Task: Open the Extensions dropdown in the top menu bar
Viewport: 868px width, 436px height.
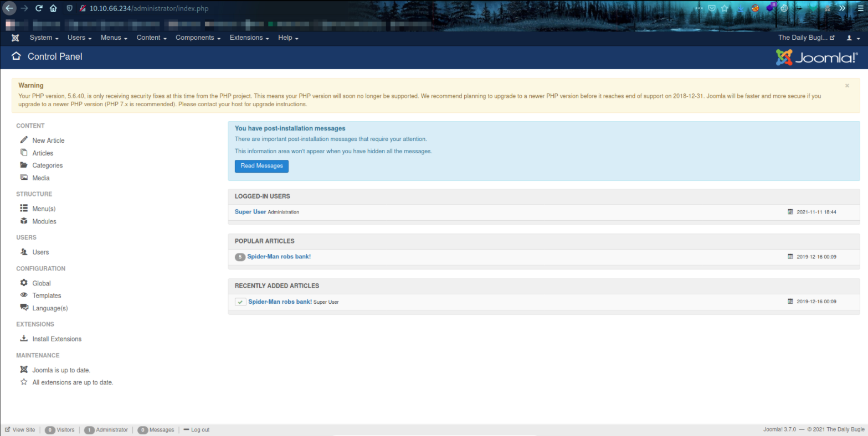Action: (x=249, y=38)
